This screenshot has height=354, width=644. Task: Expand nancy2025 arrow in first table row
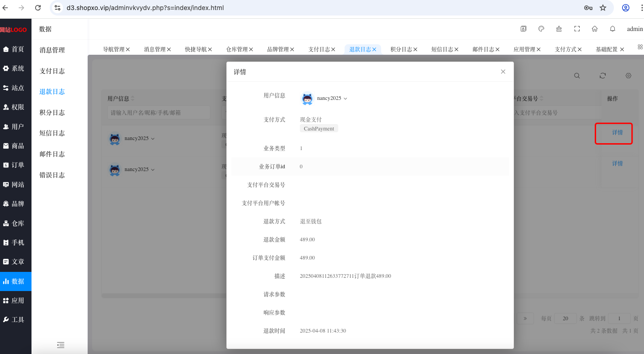(x=152, y=139)
